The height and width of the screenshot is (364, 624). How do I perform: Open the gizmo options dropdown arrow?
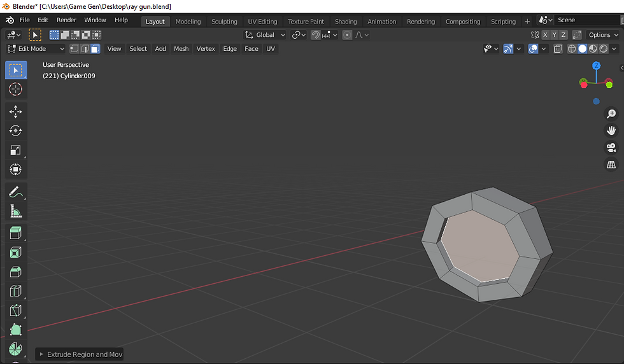click(x=518, y=48)
